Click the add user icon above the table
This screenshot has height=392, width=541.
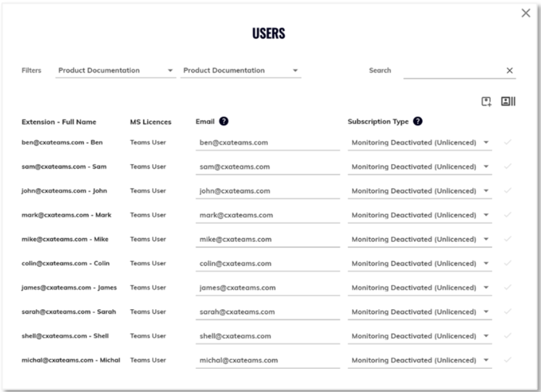(x=486, y=101)
